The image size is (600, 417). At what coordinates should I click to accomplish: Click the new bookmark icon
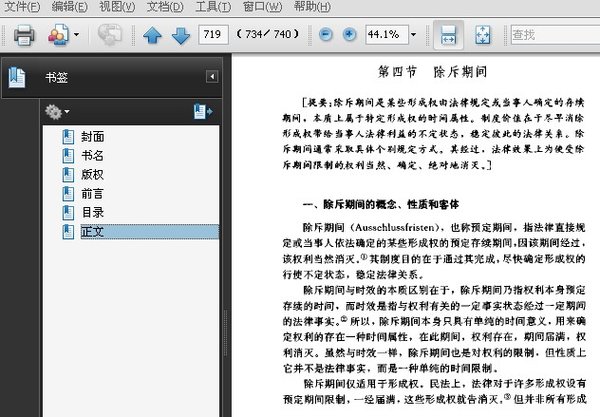pos(203,111)
